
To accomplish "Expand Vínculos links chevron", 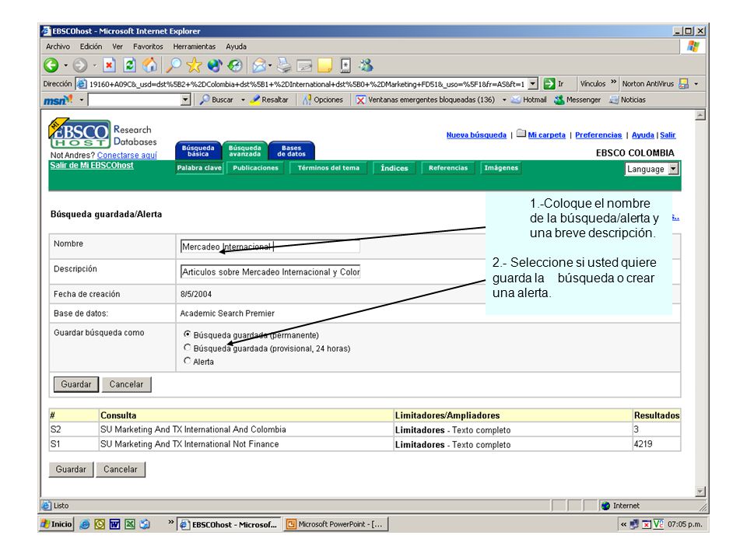I will coord(614,82).
